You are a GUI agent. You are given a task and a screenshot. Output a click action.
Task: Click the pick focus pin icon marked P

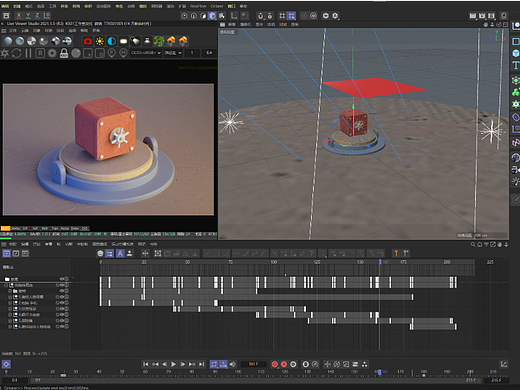coord(112,53)
